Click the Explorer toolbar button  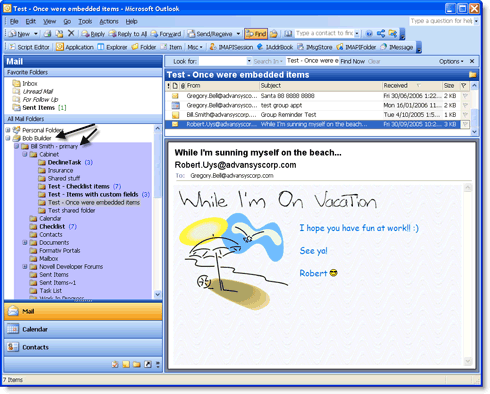(x=112, y=47)
